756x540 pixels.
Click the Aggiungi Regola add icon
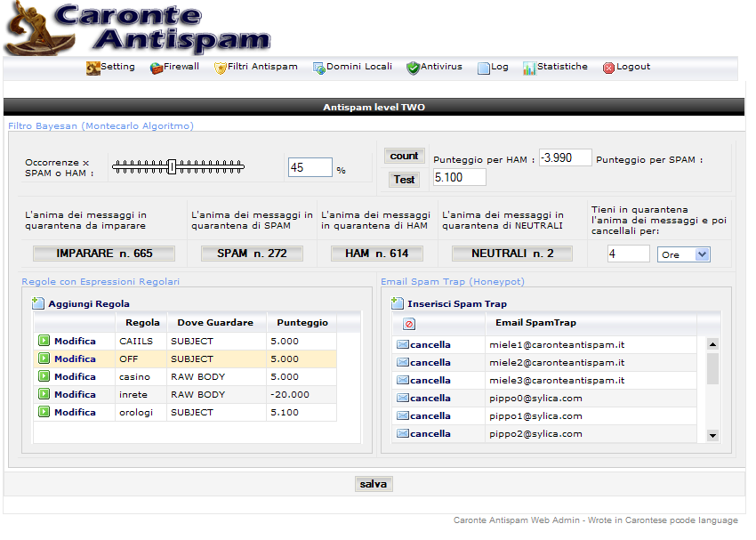37,303
